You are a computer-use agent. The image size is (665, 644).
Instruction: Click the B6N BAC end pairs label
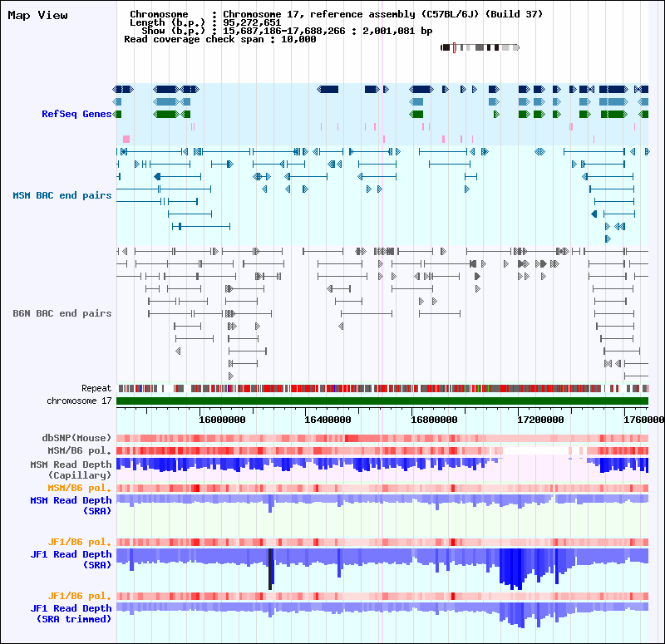pyautogui.click(x=62, y=313)
